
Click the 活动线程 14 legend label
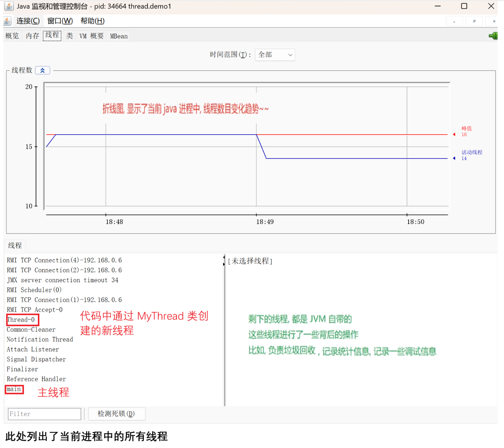(472, 155)
